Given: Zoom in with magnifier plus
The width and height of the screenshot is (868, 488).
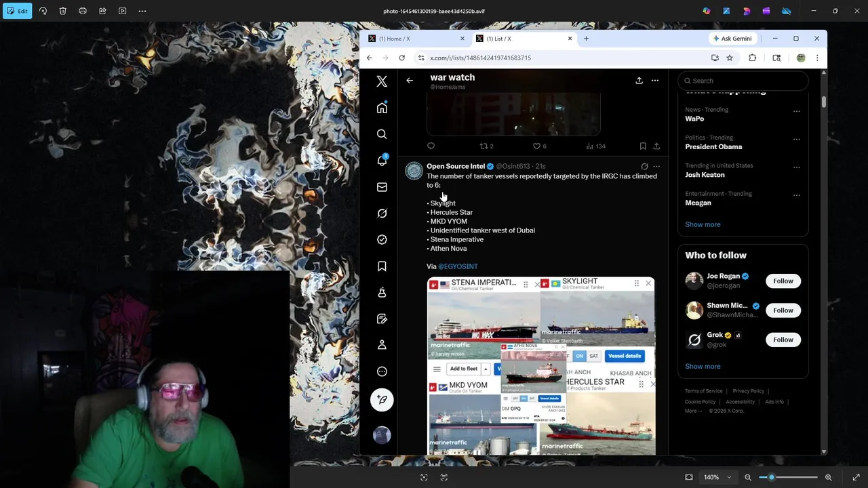Looking at the screenshot, I should tap(828, 477).
